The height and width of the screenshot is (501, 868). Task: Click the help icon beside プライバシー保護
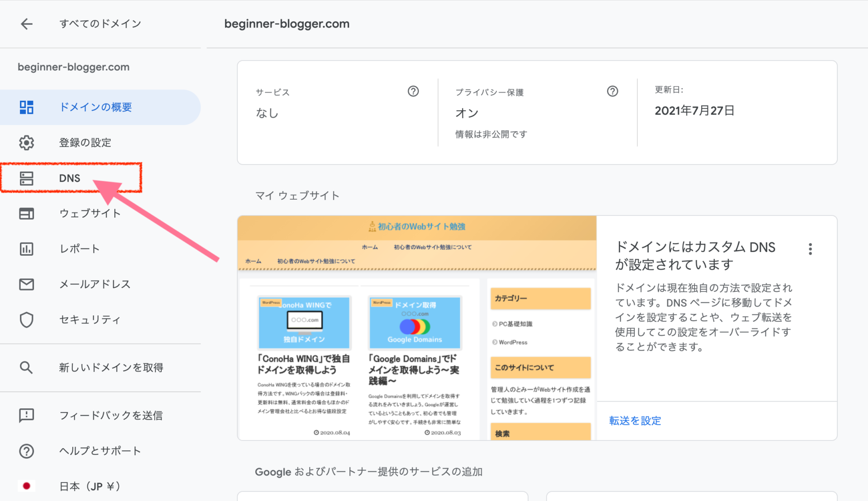pos(613,91)
